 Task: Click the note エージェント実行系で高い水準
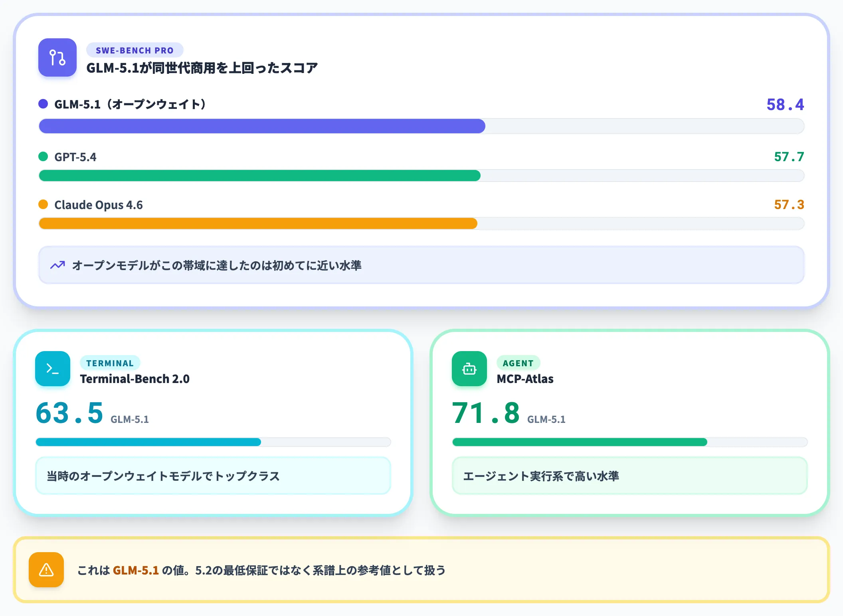pos(630,476)
